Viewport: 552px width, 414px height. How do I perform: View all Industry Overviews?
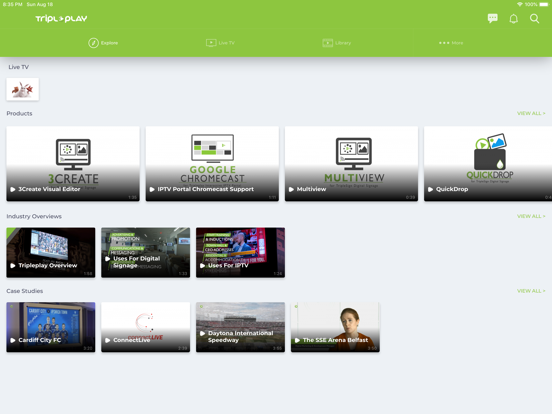pos(531,216)
